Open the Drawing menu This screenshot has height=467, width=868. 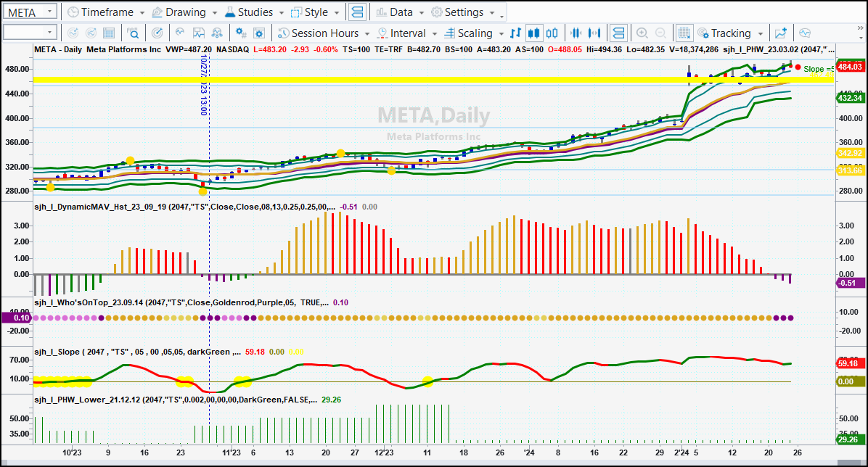click(184, 12)
